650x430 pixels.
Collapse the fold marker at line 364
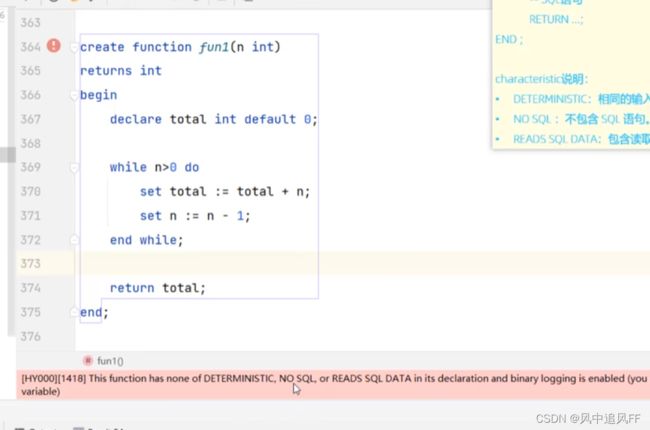(x=74, y=47)
